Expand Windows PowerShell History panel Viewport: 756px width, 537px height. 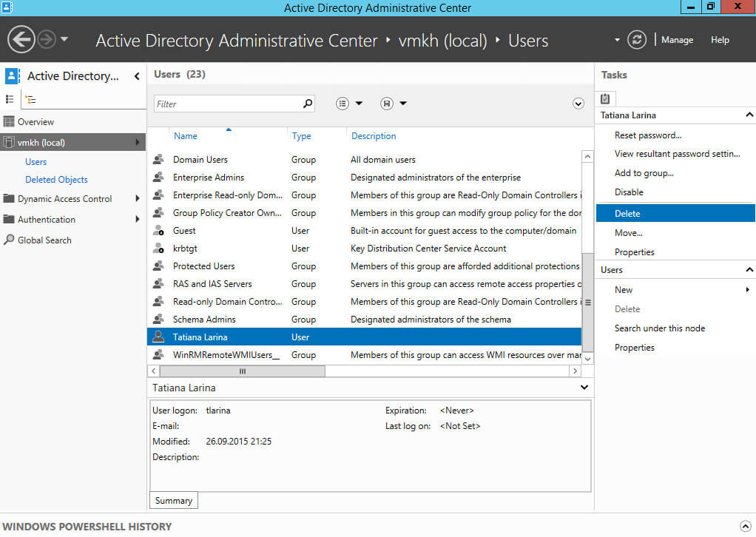pos(745,526)
